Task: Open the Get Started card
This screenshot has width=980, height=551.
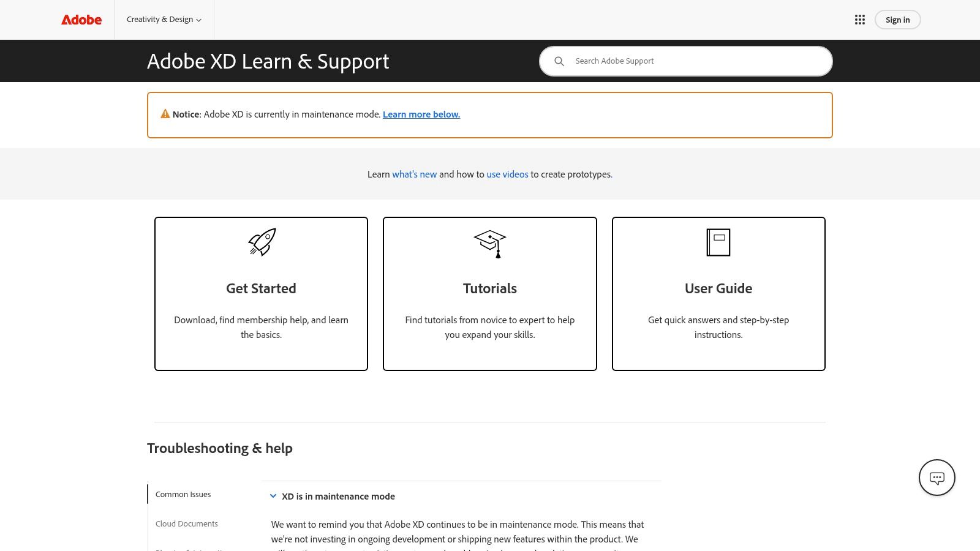Action: (x=261, y=294)
